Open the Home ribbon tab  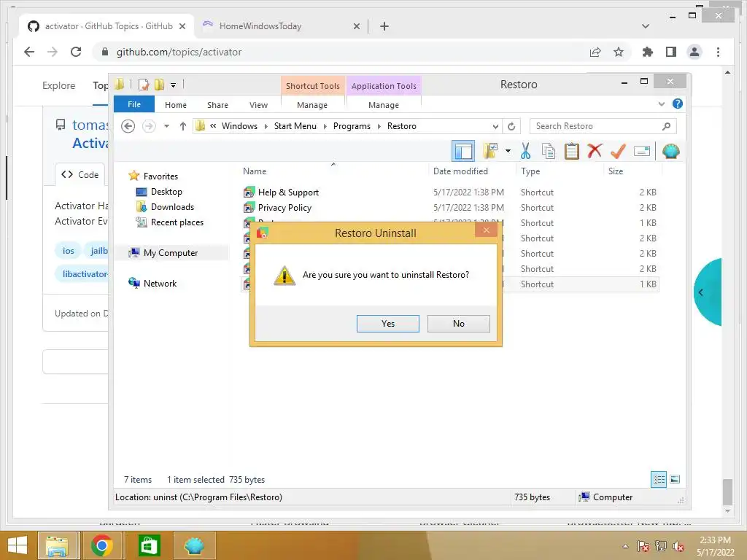[x=175, y=105]
